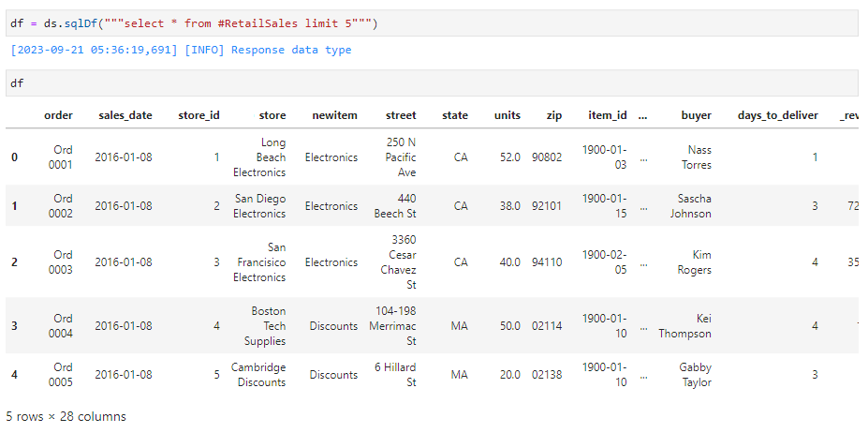
Task: Select the newitem column header
Action: click(x=334, y=115)
